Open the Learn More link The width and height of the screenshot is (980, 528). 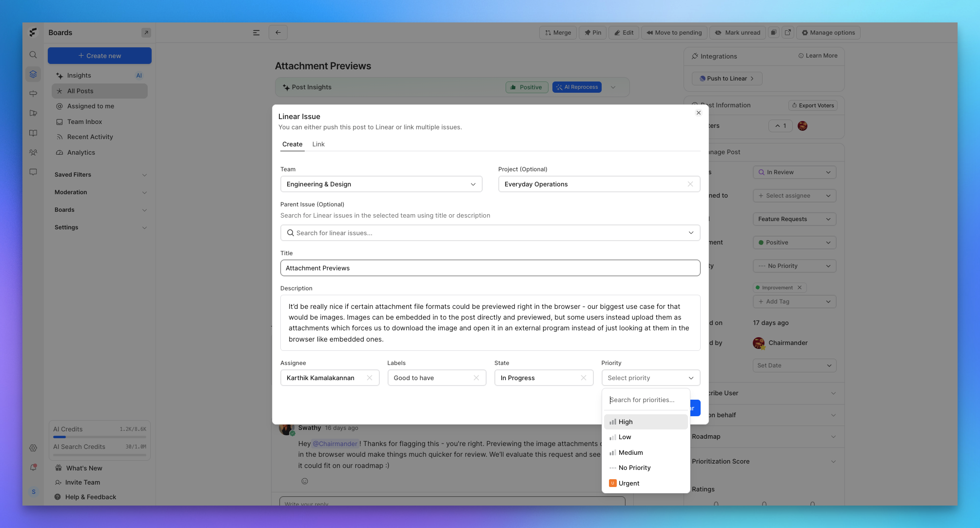(x=818, y=56)
